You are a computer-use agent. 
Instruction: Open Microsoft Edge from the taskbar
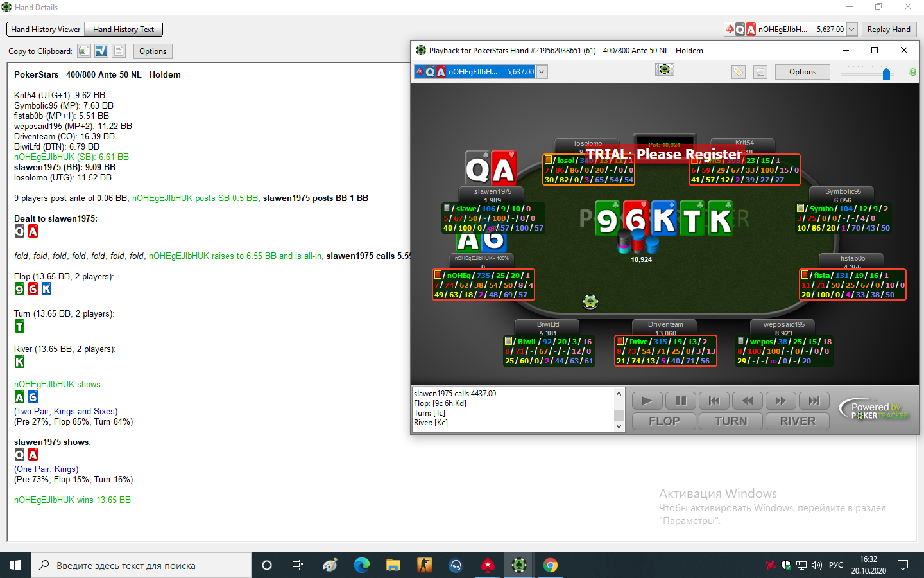(362, 565)
